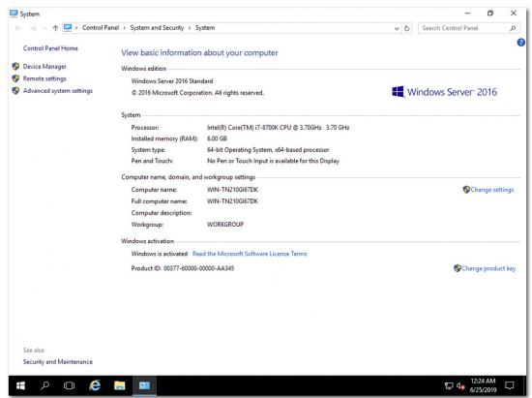Restore down the System window
The image size is (532, 398).
tap(490, 14)
